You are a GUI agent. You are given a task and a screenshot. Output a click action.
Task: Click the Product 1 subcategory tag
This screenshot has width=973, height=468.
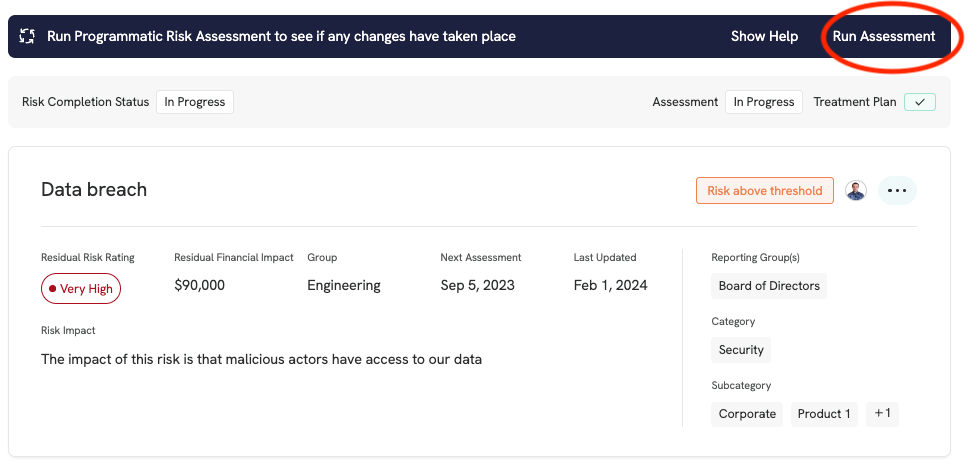tap(824, 414)
